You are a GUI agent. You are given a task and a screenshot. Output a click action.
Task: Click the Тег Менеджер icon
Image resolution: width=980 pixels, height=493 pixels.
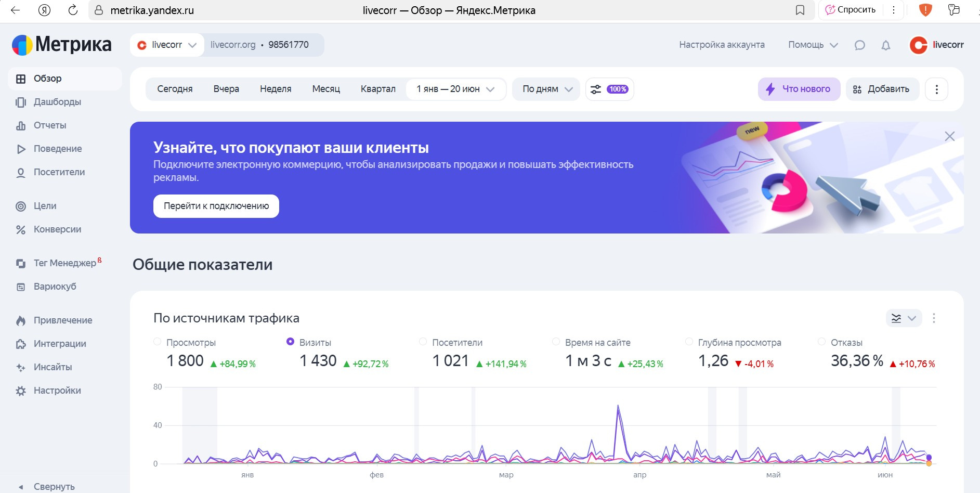21,263
